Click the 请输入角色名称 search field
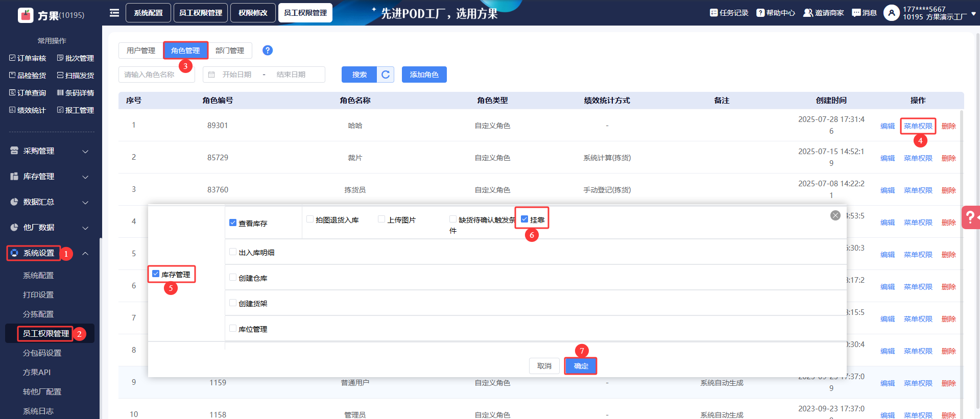This screenshot has height=419, width=980. click(156, 75)
